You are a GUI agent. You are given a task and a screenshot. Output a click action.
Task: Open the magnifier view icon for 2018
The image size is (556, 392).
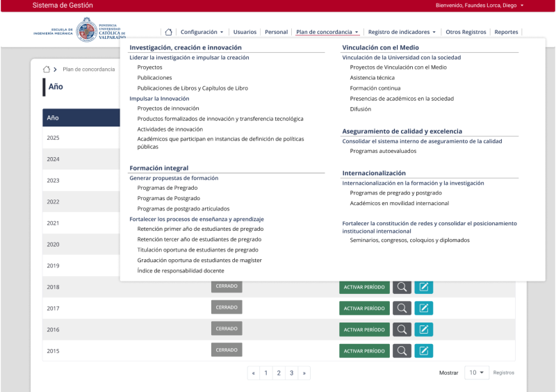point(402,286)
